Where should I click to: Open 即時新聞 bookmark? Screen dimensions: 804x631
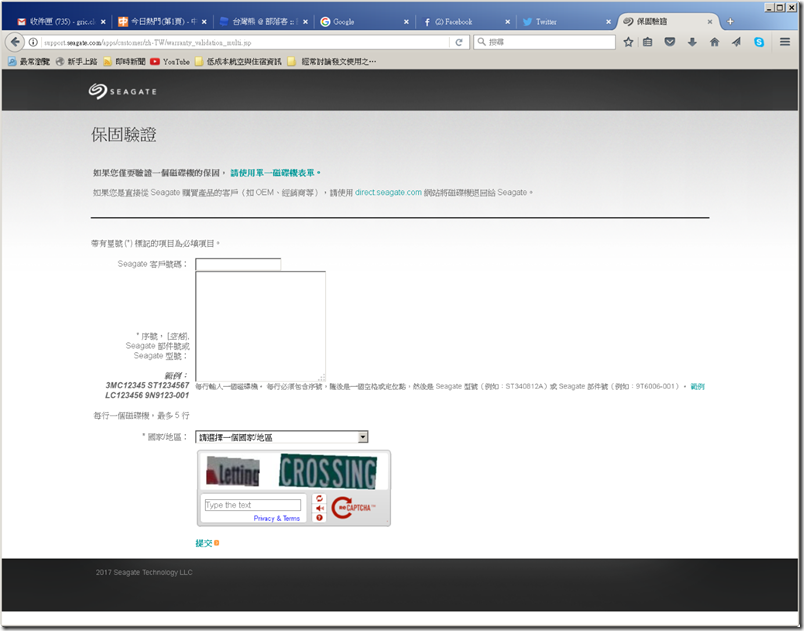pos(125,62)
